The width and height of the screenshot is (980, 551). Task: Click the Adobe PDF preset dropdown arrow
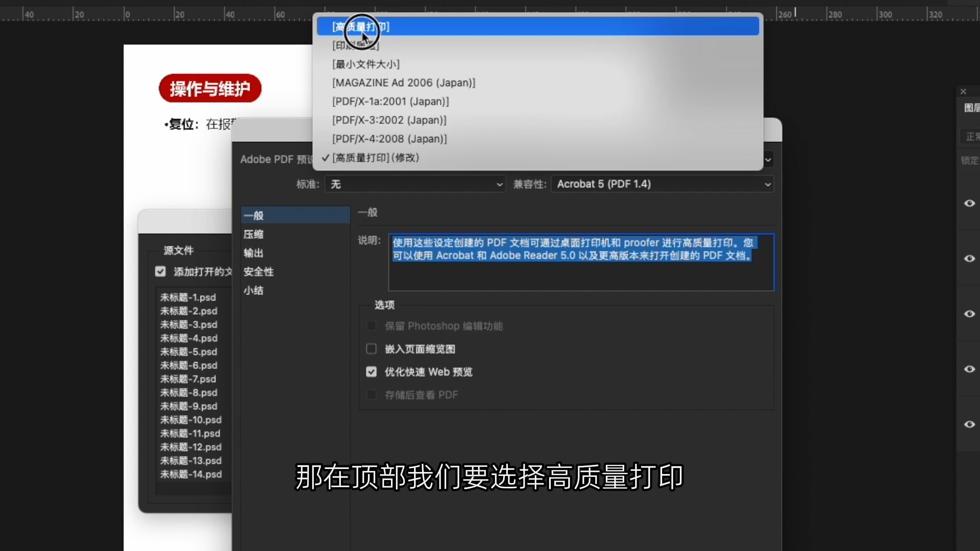click(x=768, y=160)
